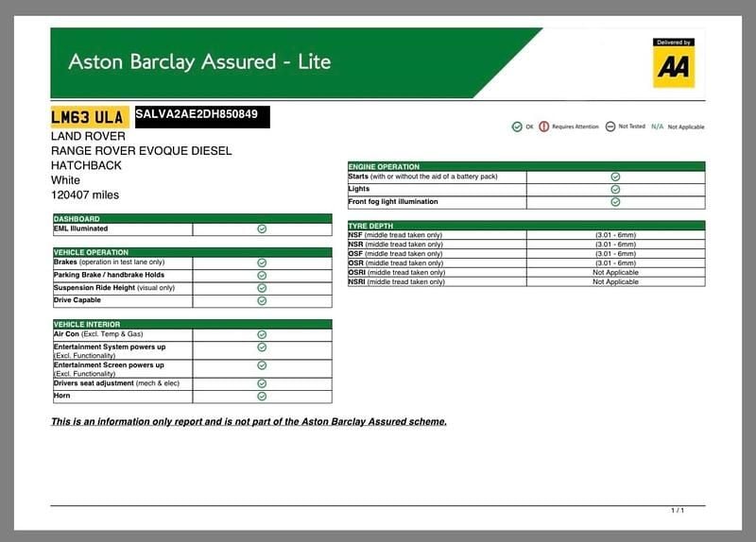Select the Horn row's green tick
The image size is (756, 542).
click(262, 397)
